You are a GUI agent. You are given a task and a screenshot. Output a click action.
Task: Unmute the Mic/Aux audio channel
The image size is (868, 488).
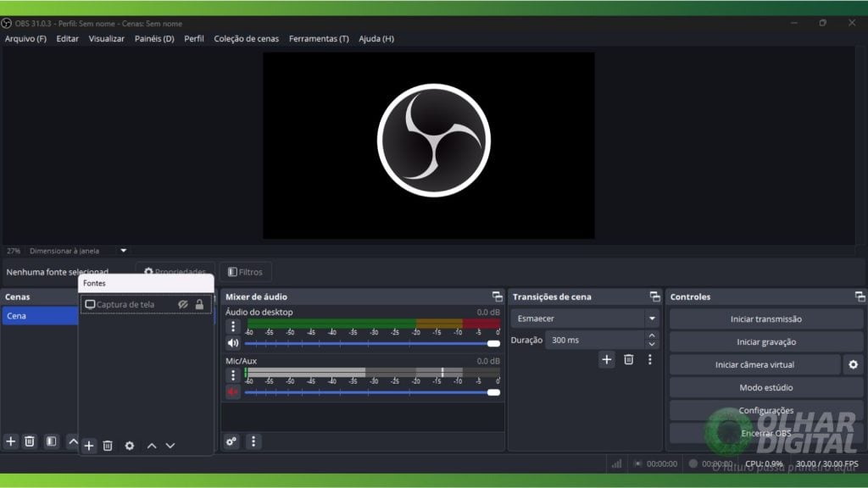click(233, 391)
